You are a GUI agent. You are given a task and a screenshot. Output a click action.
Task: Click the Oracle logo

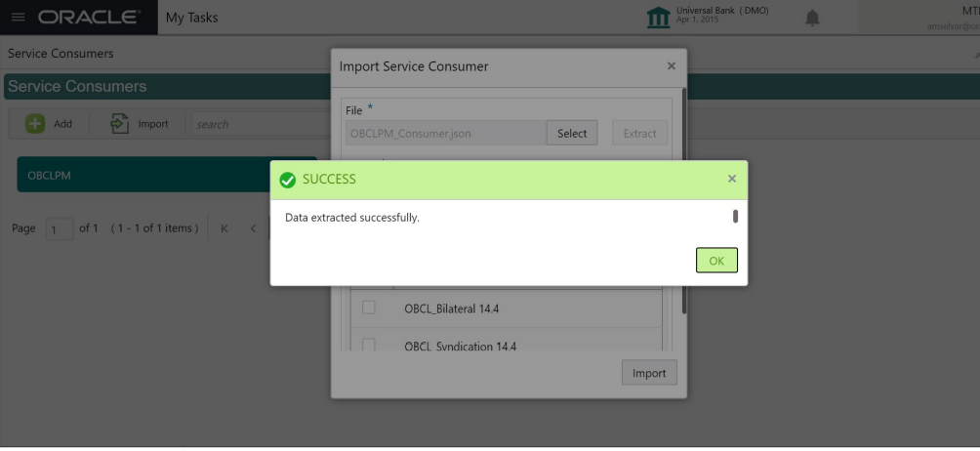click(x=90, y=18)
